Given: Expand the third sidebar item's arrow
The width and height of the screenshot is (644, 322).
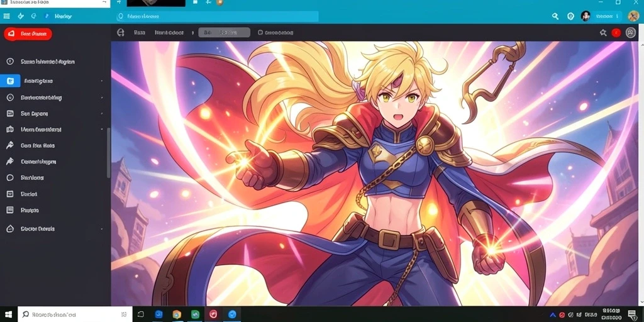Looking at the screenshot, I should pos(101,97).
